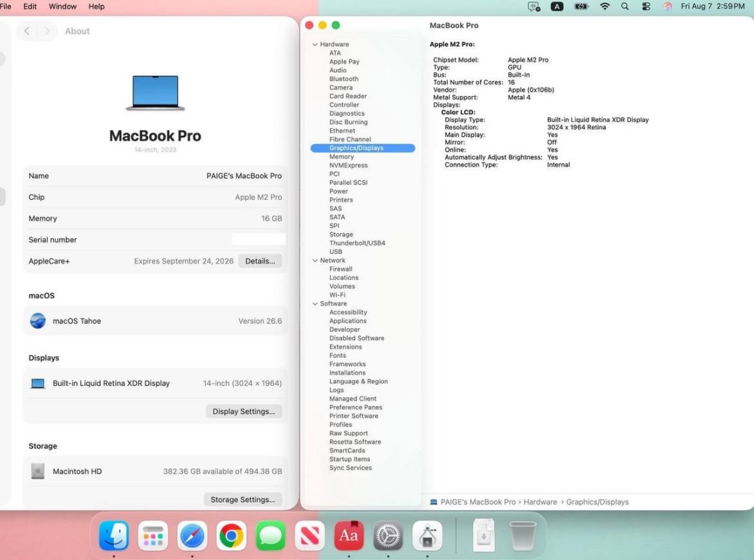Select Wi-Fi under Network
The width and height of the screenshot is (754, 560).
click(x=337, y=295)
